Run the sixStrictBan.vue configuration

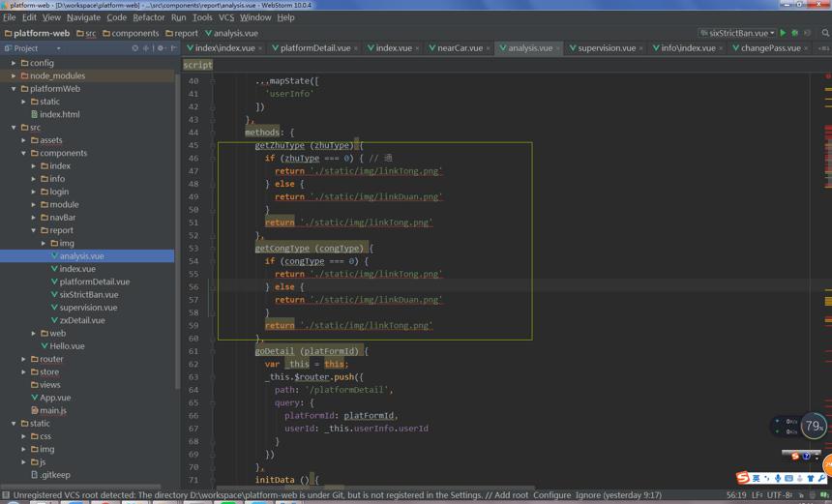(783, 33)
